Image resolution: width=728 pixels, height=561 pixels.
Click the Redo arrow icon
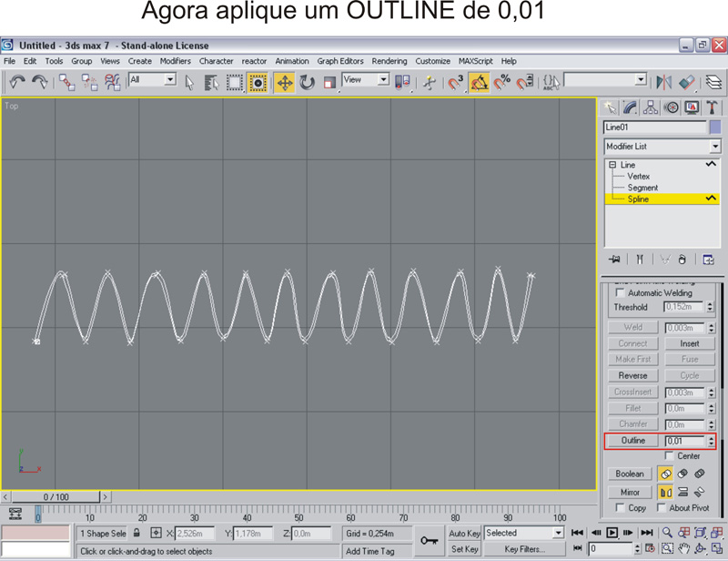pos(40,82)
